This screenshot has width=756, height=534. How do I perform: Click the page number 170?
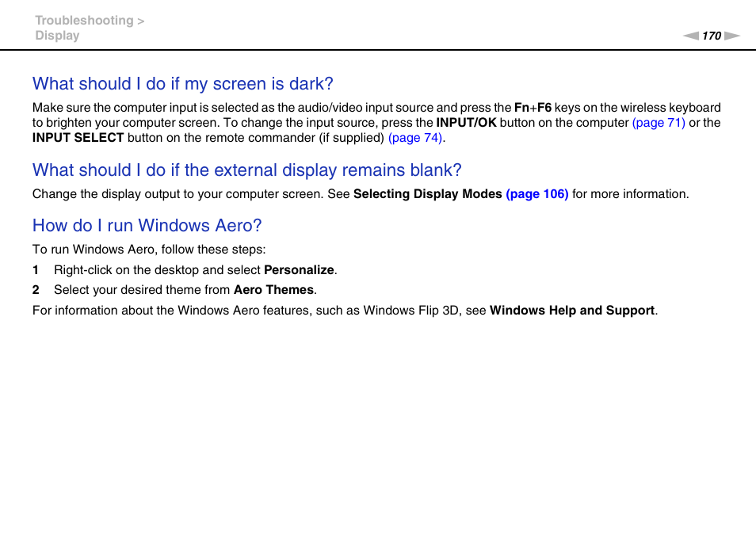tap(711, 36)
